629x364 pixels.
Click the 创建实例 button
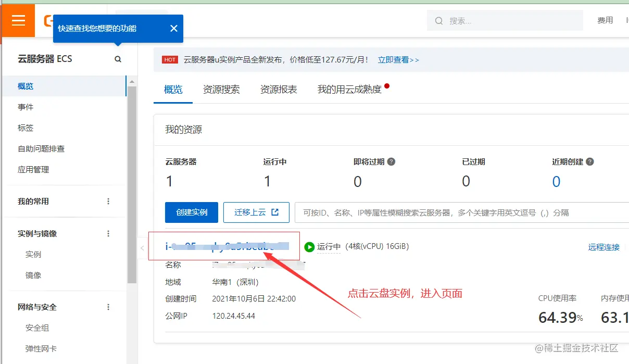coord(192,212)
